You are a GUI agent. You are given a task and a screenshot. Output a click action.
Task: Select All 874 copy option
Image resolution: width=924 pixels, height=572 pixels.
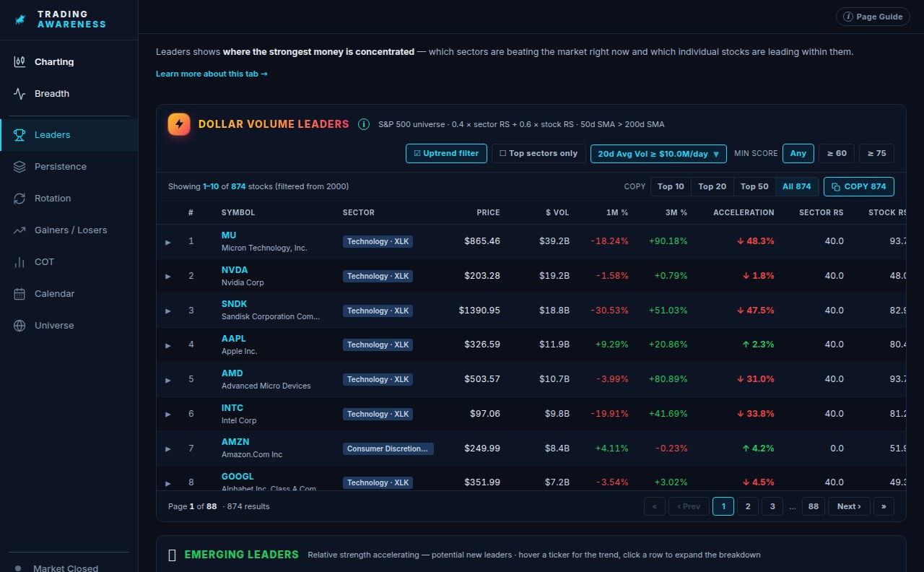point(797,186)
